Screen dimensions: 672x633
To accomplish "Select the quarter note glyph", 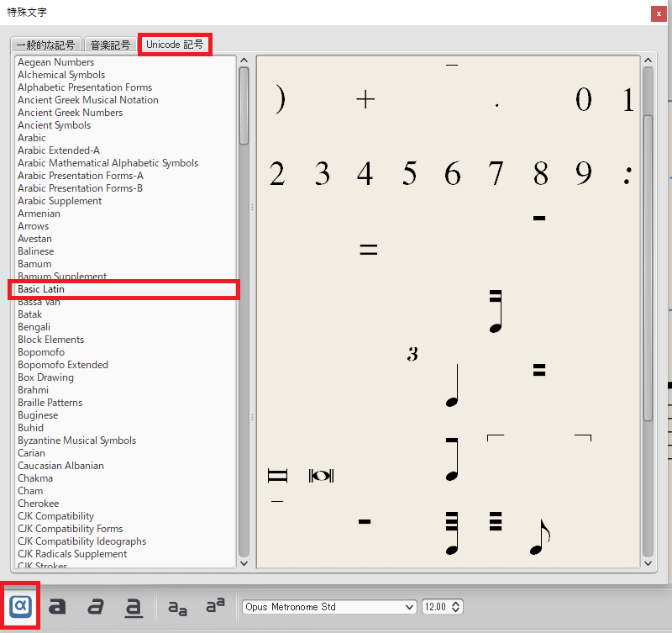I will pyautogui.click(x=452, y=387).
